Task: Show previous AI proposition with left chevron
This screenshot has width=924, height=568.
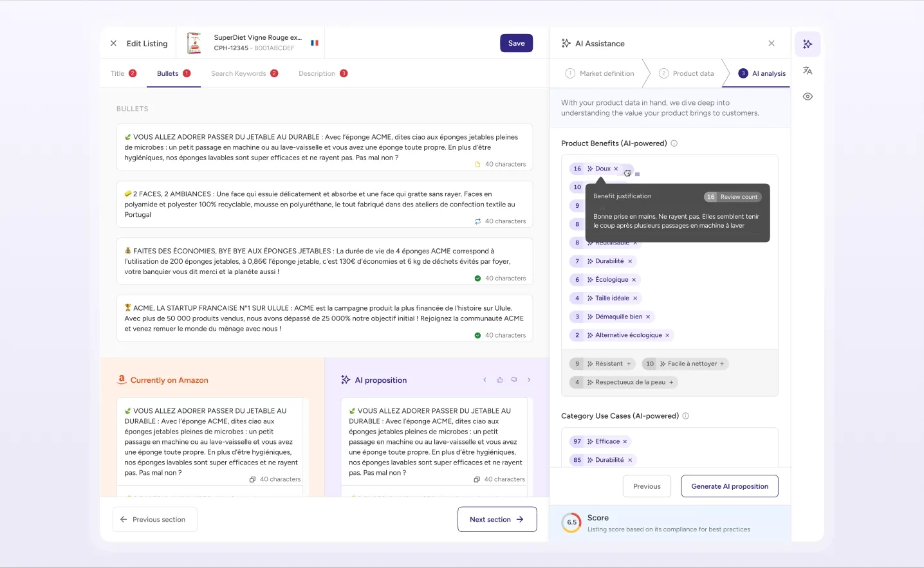Action: 485,380
